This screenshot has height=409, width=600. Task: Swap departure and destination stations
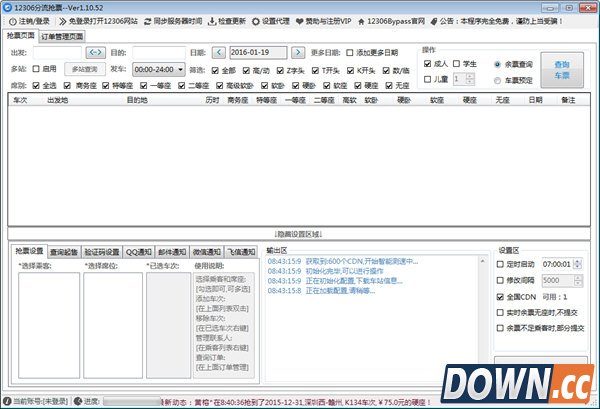[96, 52]
